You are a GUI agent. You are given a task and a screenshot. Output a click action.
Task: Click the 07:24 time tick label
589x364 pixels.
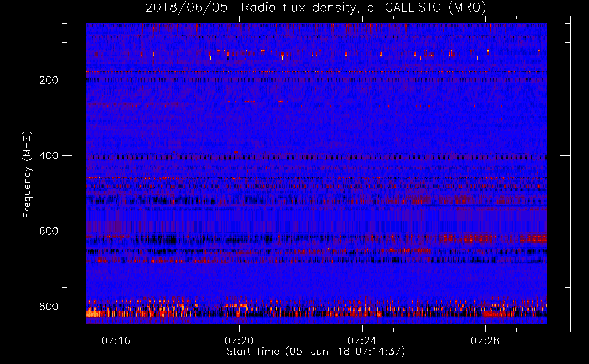tap(362, 341)
